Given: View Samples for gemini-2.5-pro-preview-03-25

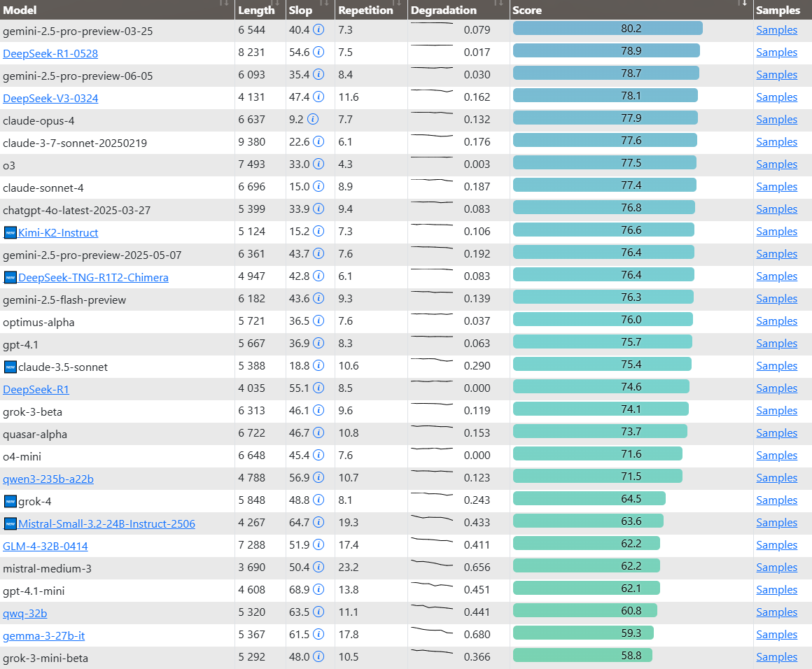Looking at the screenshot, I should pos(776,29).
